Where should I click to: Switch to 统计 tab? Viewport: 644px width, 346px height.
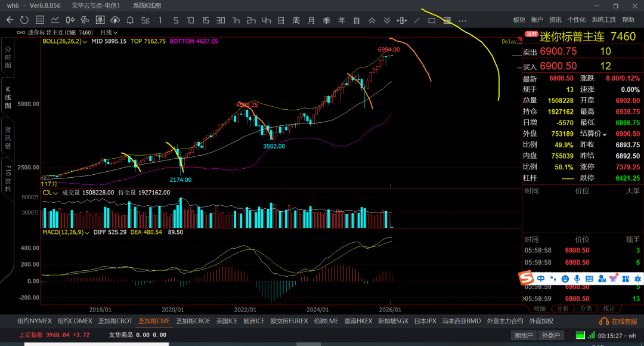[x=609, y=308]
